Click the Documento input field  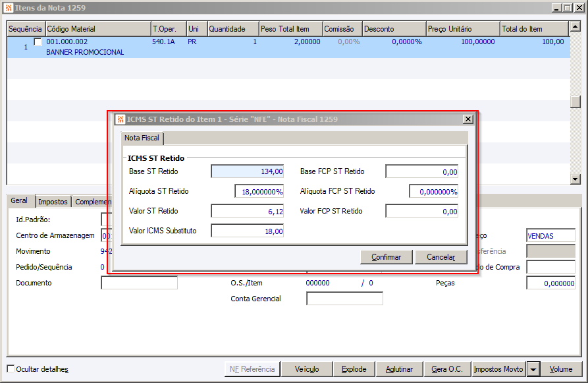(139, 283)
